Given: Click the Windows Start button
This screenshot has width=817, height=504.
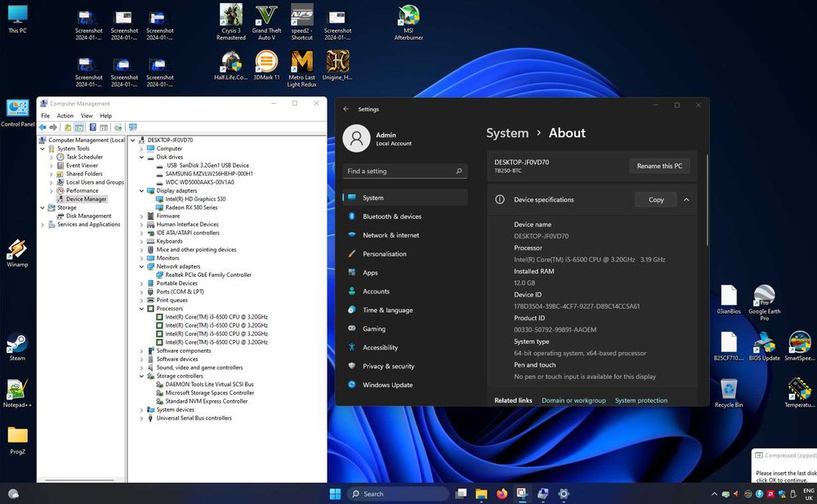Looking at the screenshot, I should point(335,493).
